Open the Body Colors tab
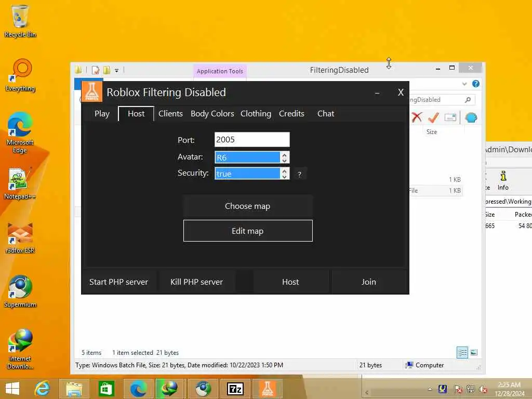 (x=212, y=114)
